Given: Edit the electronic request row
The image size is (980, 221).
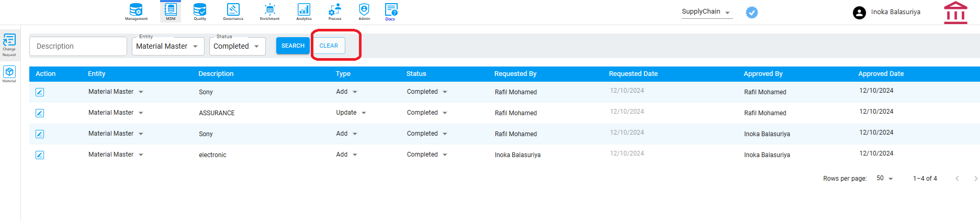Looking at the screenshot, I should click(x=40, y=155).
